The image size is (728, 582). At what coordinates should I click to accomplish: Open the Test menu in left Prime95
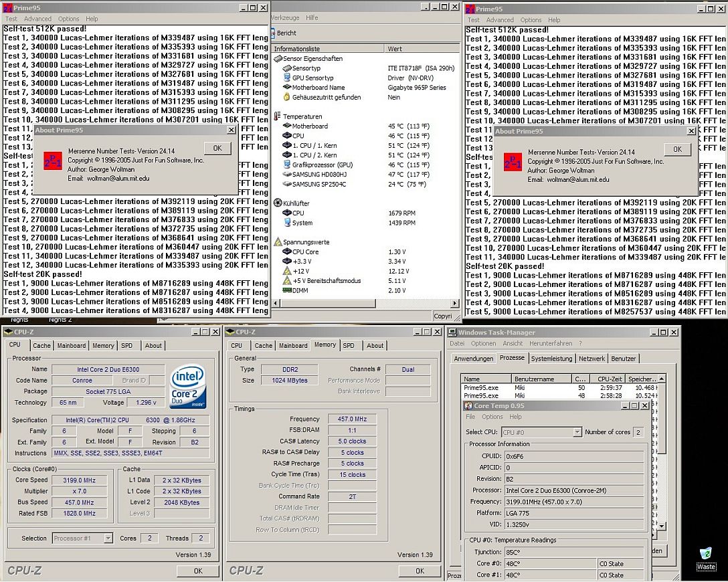(x=11, y=19)
